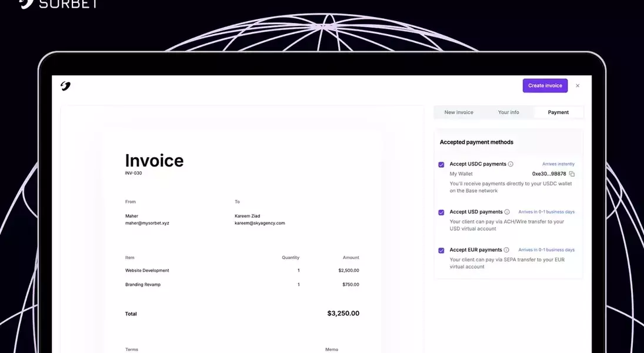644x353 pixels.
Task: Open info tooltip for Accept EUR payments
Action: (506, 250)
